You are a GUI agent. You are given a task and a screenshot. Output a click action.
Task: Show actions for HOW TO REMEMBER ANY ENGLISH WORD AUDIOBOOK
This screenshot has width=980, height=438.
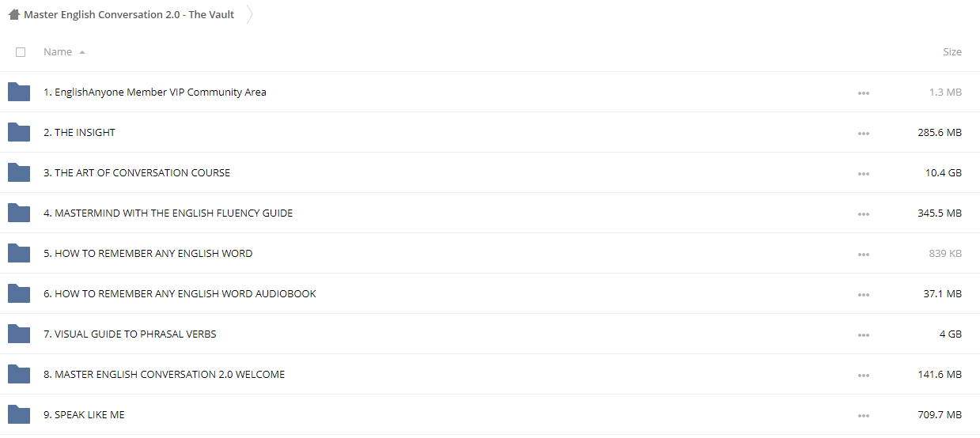click(x=863, y=294)
